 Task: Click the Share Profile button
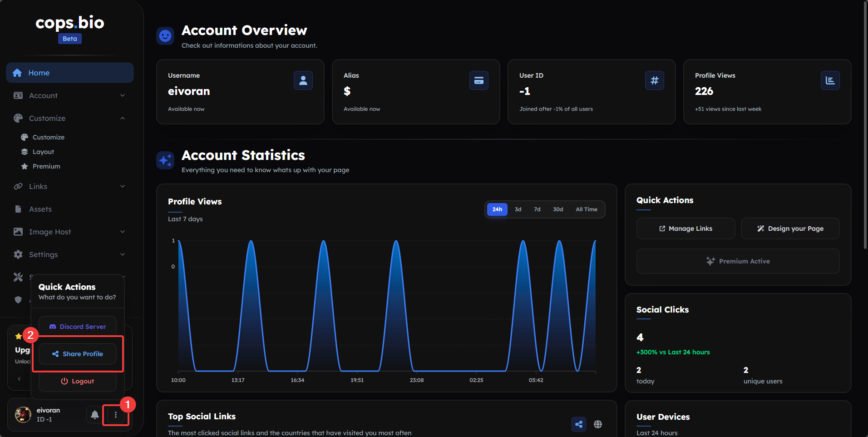point(78,354)
